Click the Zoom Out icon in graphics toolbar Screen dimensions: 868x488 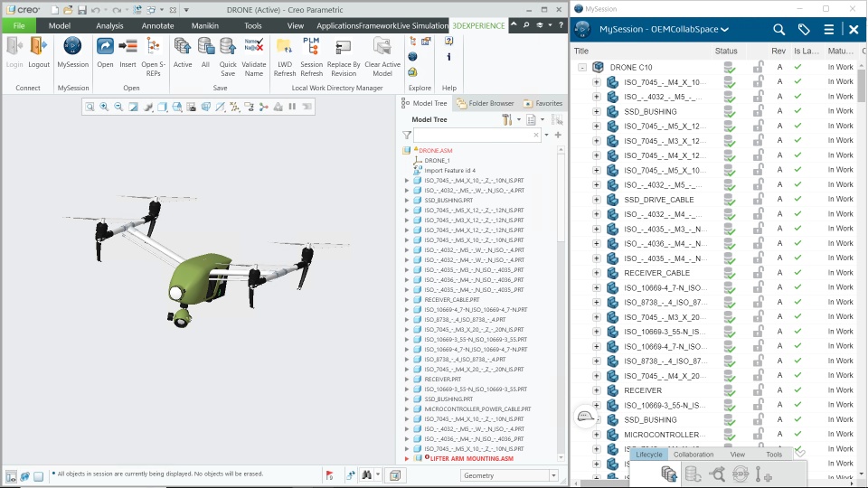[118, 107]
